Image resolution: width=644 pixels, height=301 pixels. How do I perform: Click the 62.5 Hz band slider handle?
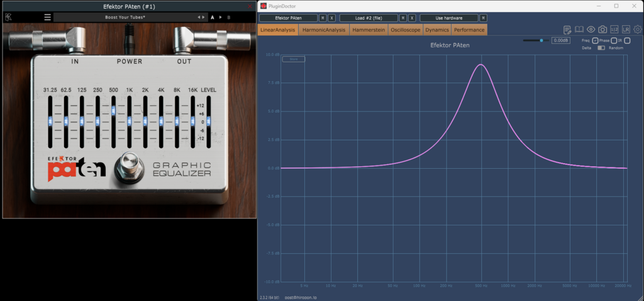point(66,121)
